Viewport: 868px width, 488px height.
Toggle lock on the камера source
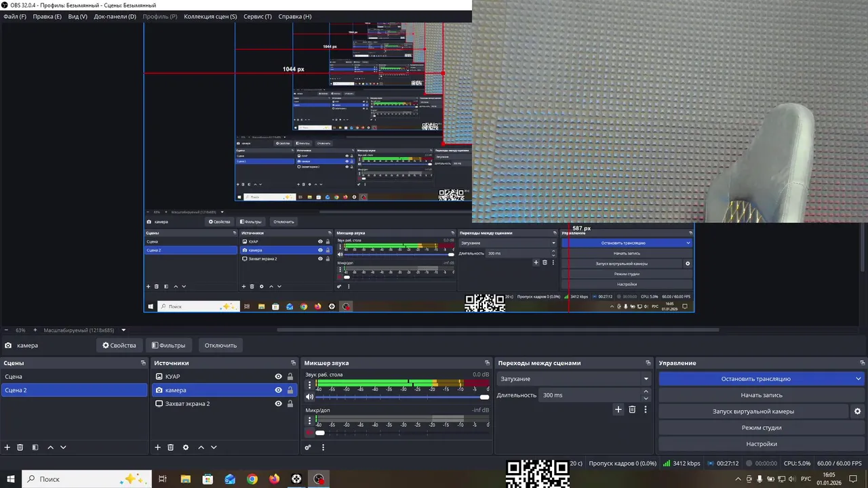point(290,390)
